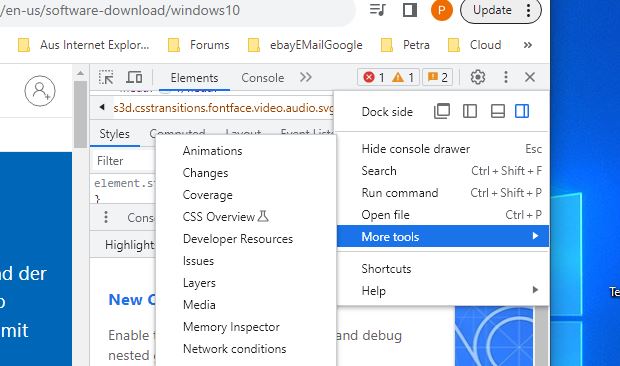Open the Media tool
Image resolution: width=620 pixels, height=366 pixels.
[246, 305]
